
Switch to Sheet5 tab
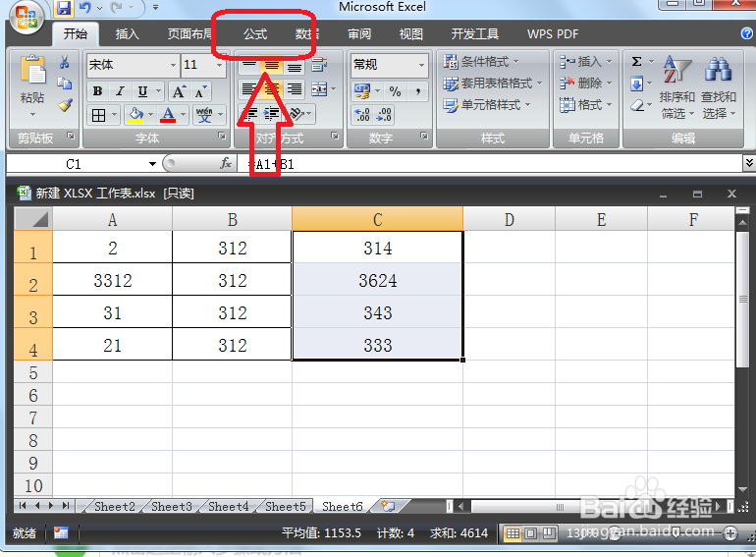click(x=286, y=506)
